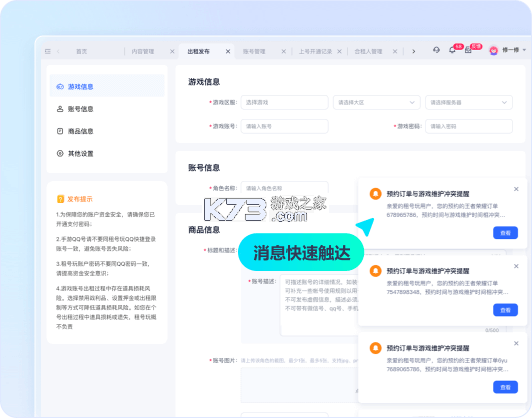Click 查看 on the order 7547898348 notification
The image size is (532, 418).
[x=505, y=310]
